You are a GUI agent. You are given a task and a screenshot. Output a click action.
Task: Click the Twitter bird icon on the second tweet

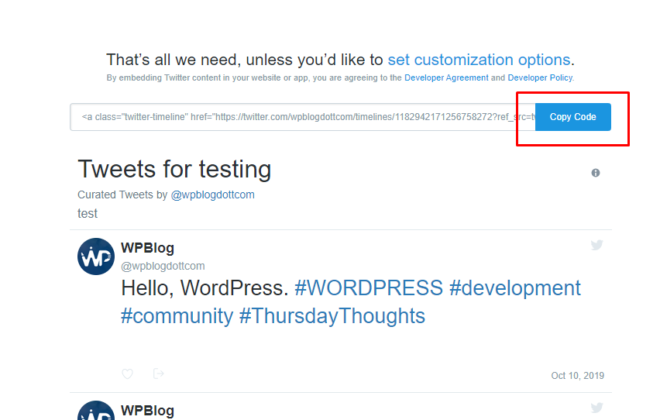[x=596, y=407]
